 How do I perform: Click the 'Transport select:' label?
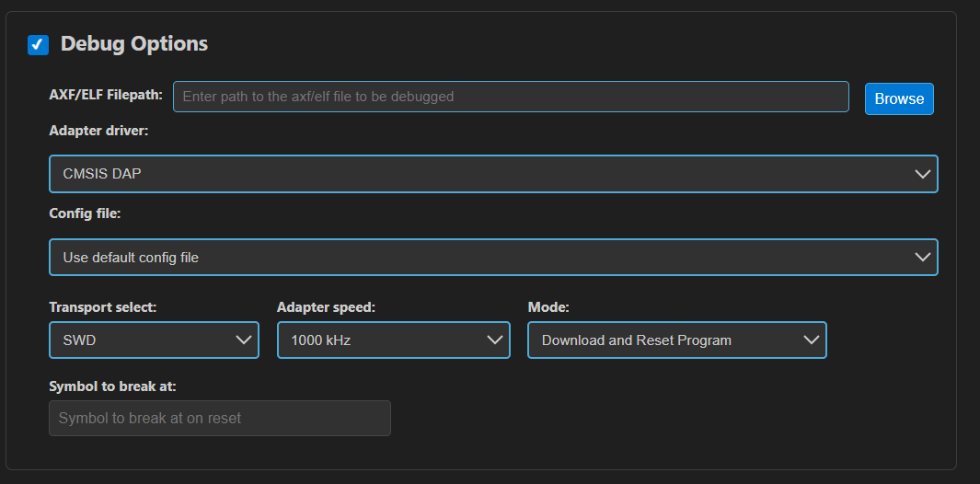pos(103,307)
